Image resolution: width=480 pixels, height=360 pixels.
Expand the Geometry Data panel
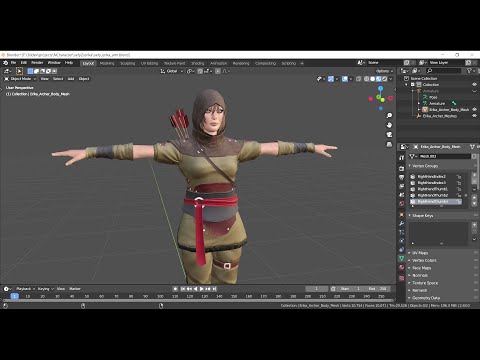425,298
